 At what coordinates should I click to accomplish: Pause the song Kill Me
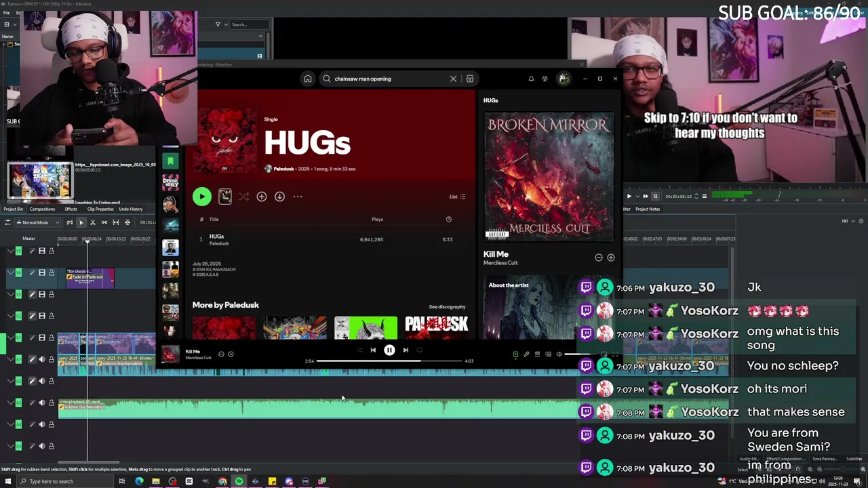point(389,350)
